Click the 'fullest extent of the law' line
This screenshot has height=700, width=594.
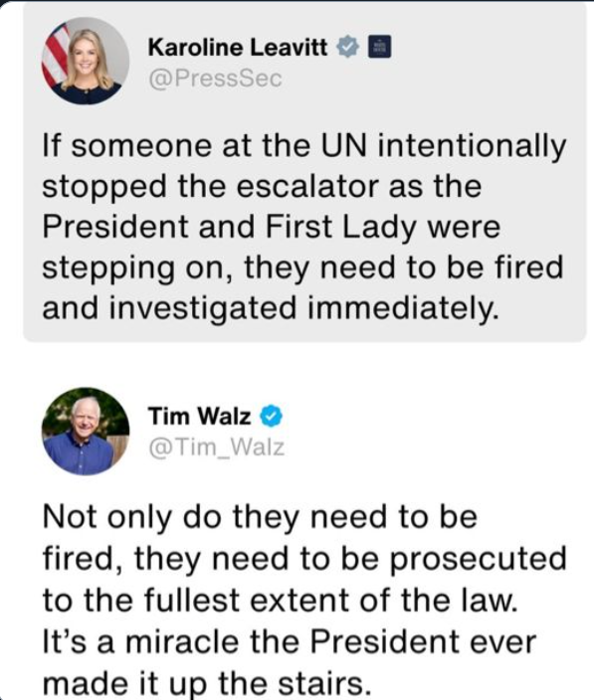coord(280,601)
